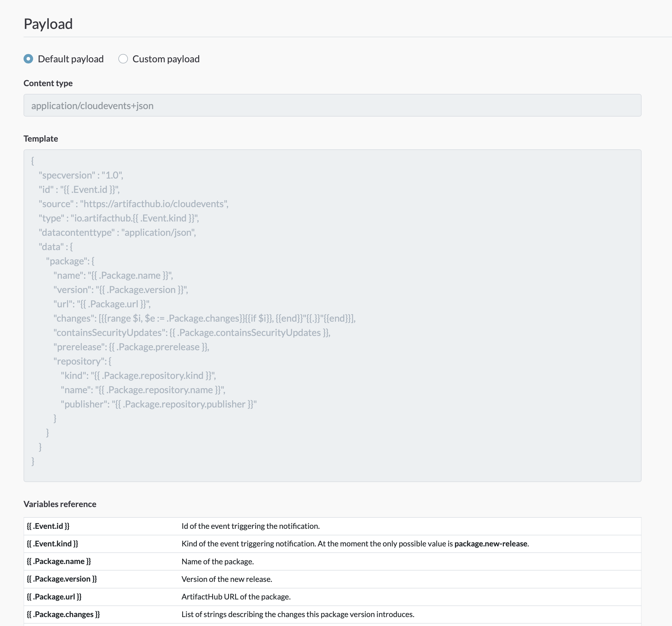Viewport: 672px width, 626px height.
Task: Select the {{ .Event.id }} variable row
Action: (48, 526)
